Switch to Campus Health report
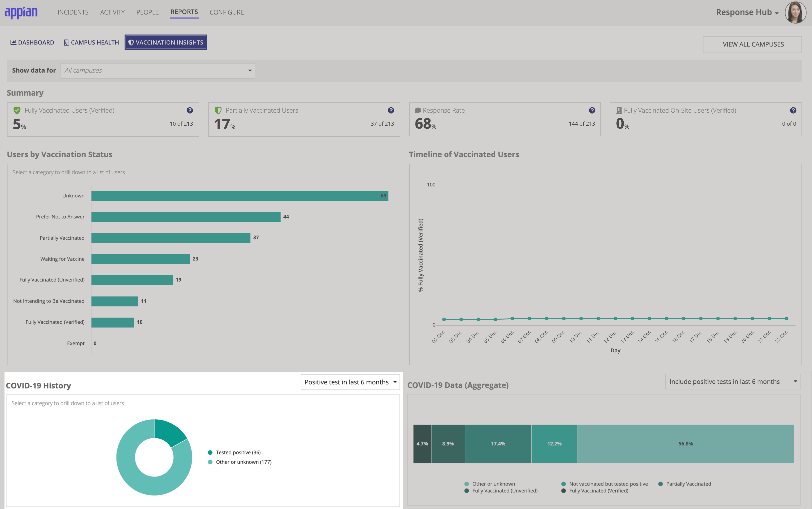Image resolution: width=812 pixels, height=509 pixels. pos(92,43)
